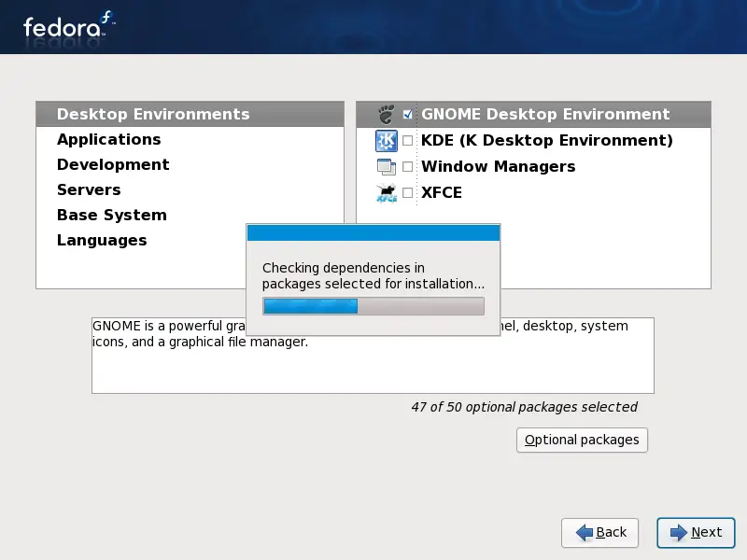Check the XFCE checkbox

click(x=407, y=192)
